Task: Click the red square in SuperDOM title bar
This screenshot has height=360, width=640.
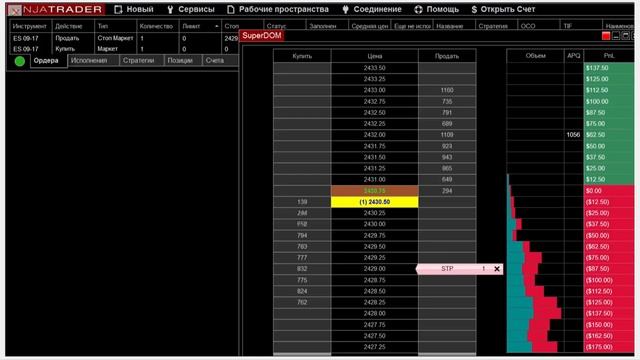Action: pos(606,36)
